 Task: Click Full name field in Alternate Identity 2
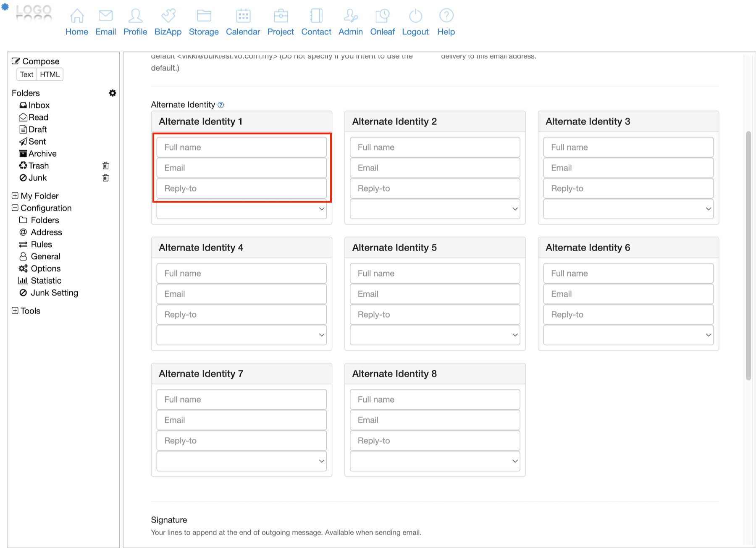435,147
